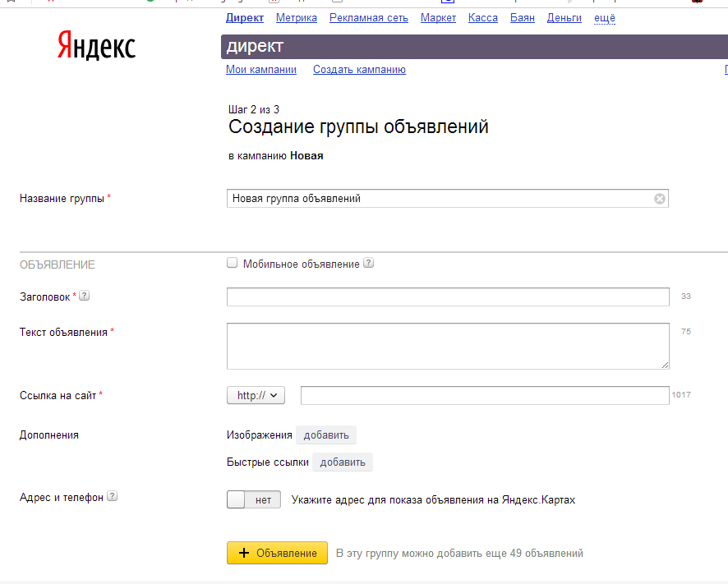Click the campaign name Новая

306,155
